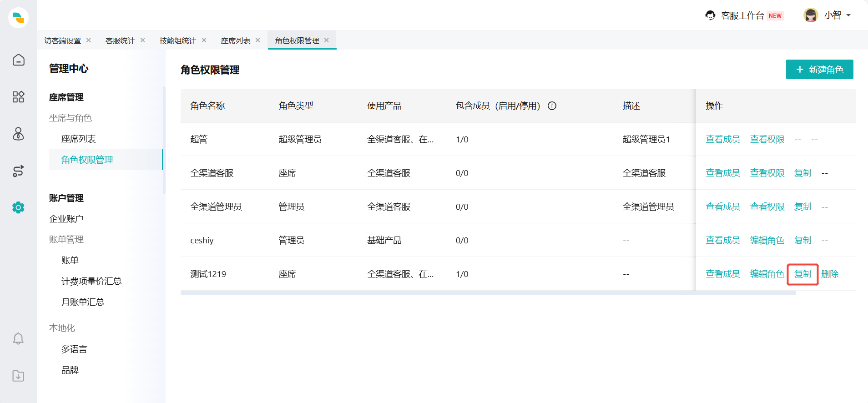Viewport: 868px width, 403px height.
Task: Switch to the 技能组统计 tab
Action: click(178, 40)
